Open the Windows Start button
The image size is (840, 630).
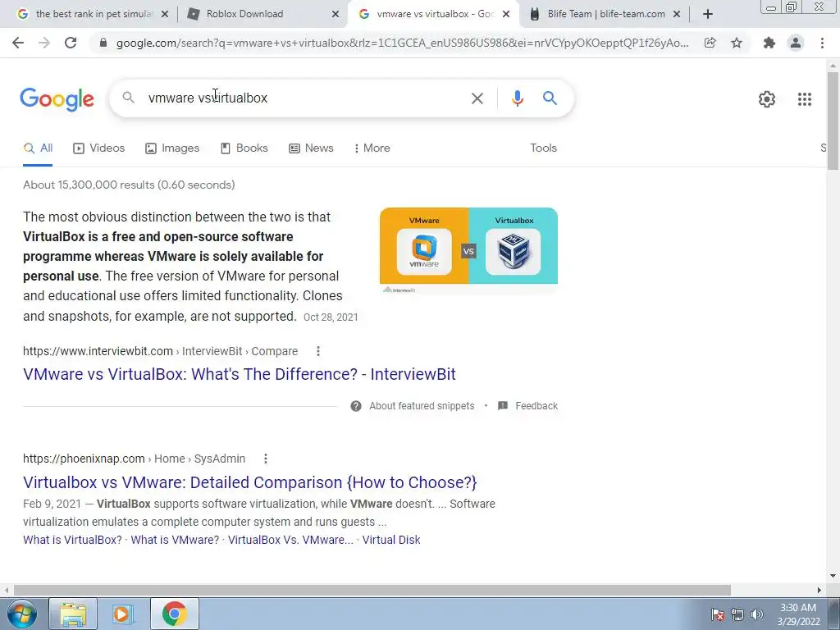click(x=21, y=614)
